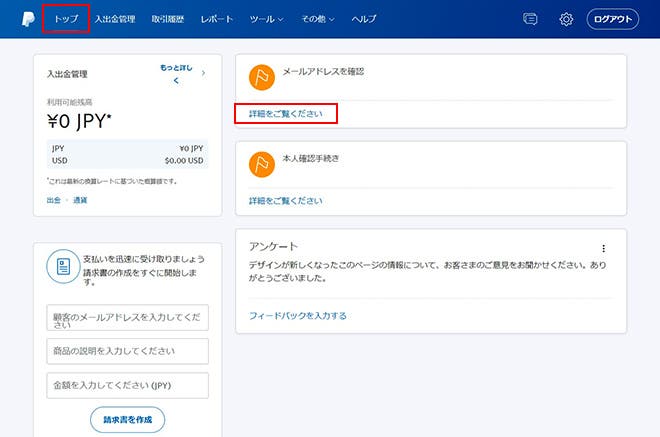The image size is (660, 437).
Task: Click the 本人確認手続き heading
Action: [311, 158]
